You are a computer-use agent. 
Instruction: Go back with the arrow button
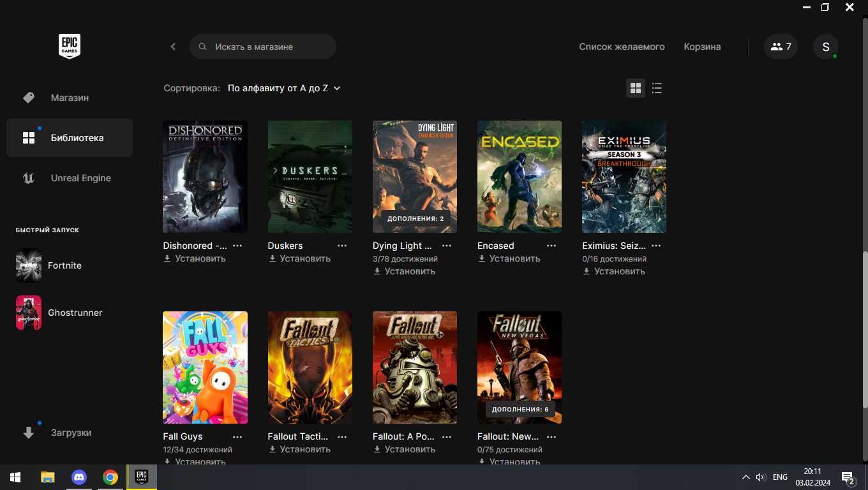(173, 47)
